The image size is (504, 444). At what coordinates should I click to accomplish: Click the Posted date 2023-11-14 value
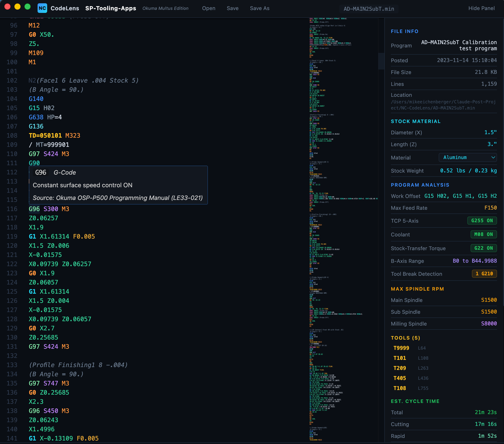tap(467, 60)
